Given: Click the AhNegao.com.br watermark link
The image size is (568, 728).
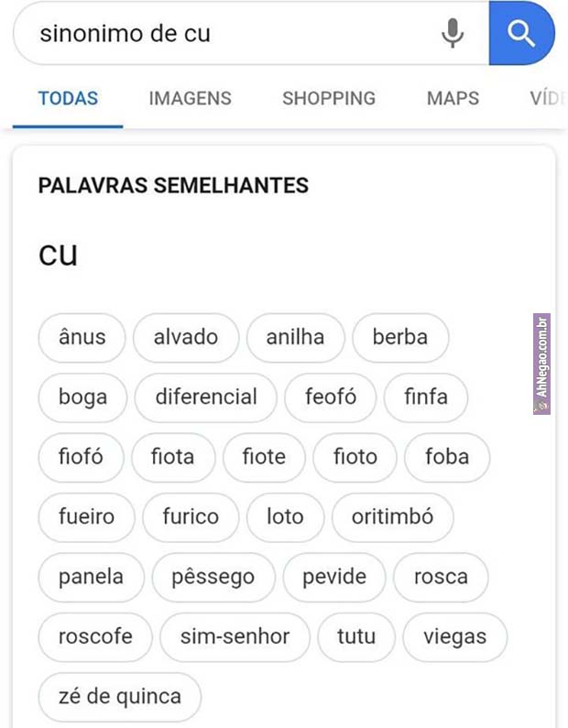Looking at the screenshot, I should coord(541,364).
